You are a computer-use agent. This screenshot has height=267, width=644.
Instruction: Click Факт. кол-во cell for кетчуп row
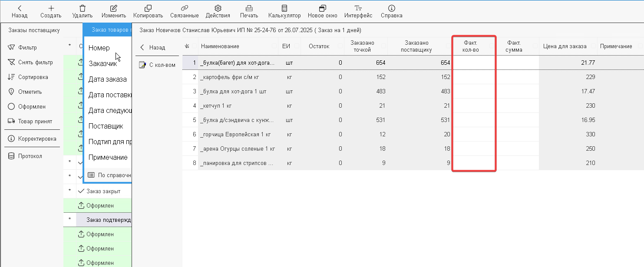[474, 106]
